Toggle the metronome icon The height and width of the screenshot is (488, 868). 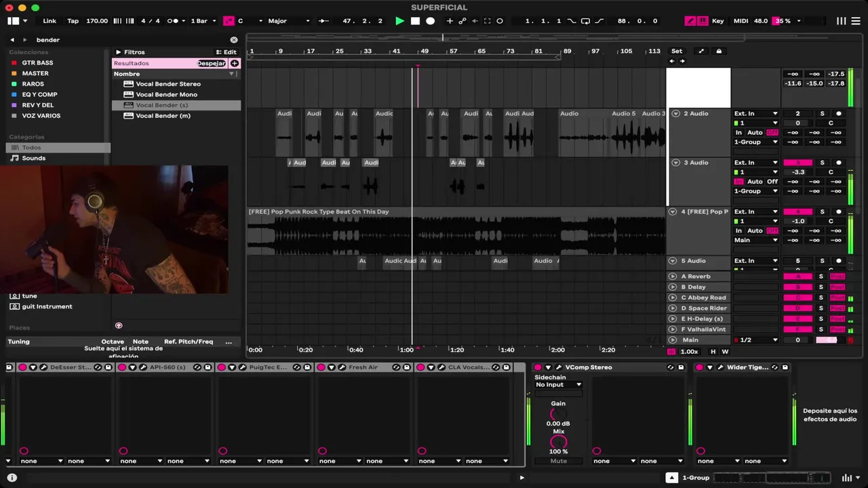click(x=174, y=21)
